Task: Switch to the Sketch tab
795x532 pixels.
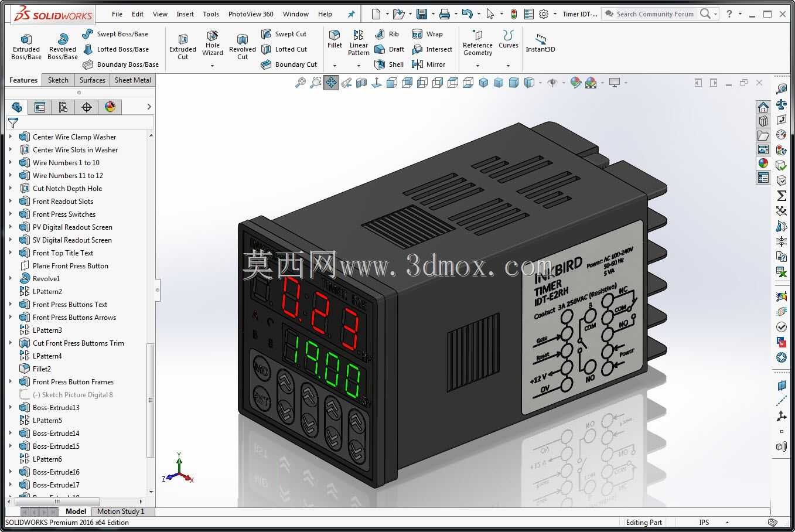Action: [58, 80]
